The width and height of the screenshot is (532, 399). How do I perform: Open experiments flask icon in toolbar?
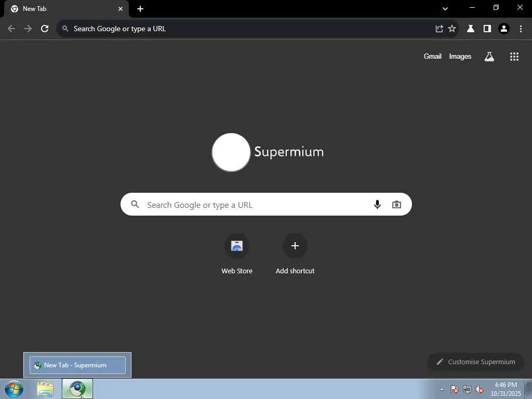[471, 29]
